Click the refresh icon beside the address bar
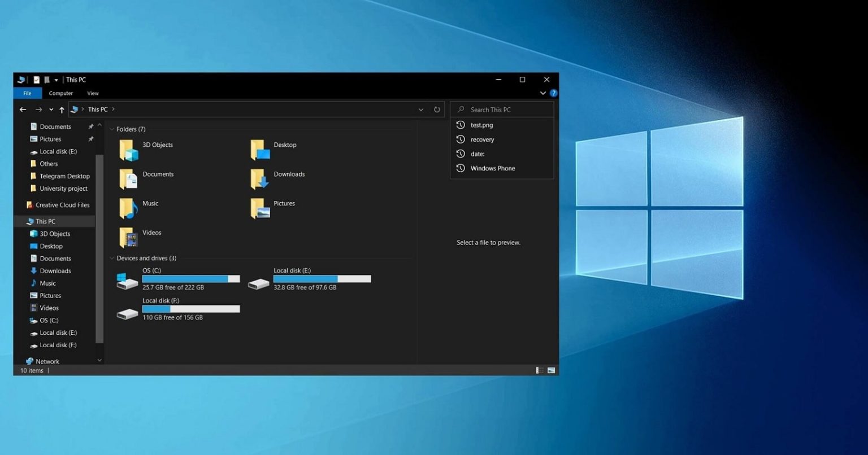This screenshot has height=455, width=868. 437,109
